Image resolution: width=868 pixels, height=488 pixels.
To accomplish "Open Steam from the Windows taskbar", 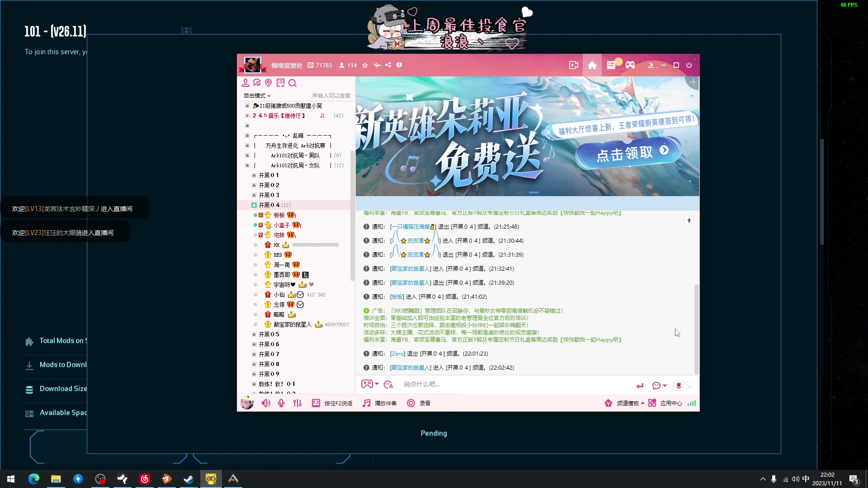I will coord(189,479).
